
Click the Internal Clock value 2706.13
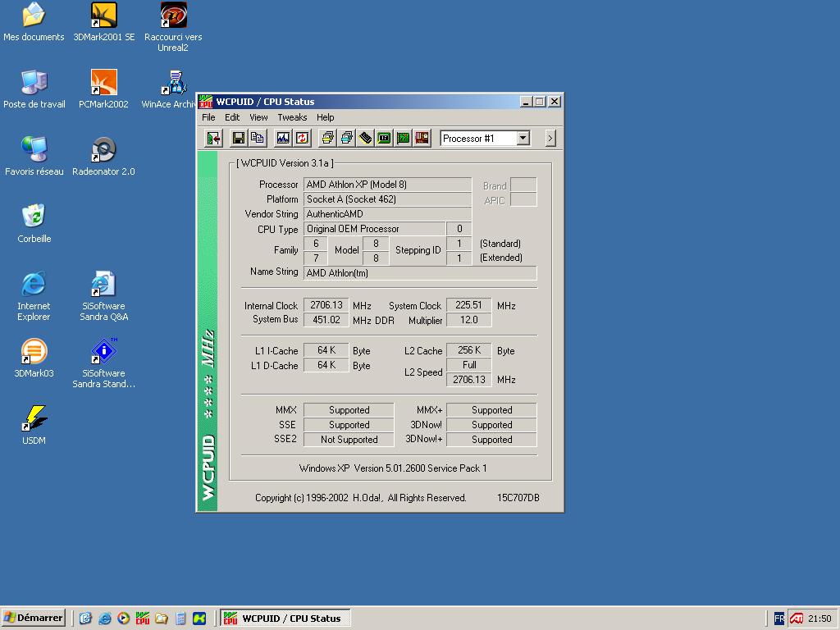pos(326,305)
